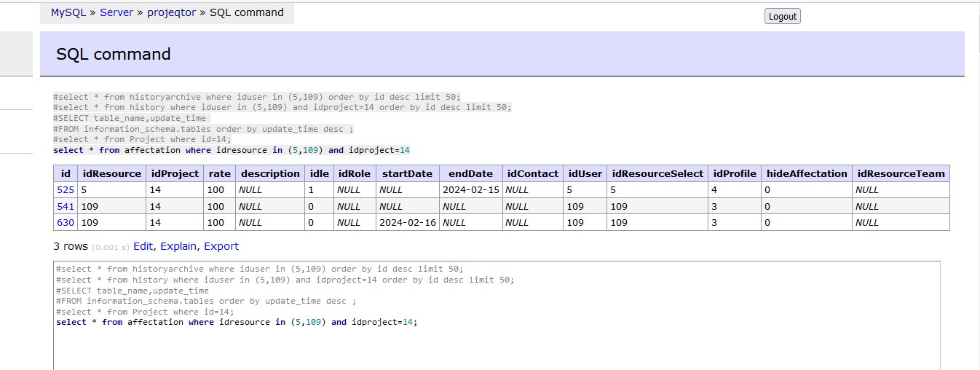Click the endDate column header
Image resolution: width=980 pixels, height=370 pixels.
point(470,173)
